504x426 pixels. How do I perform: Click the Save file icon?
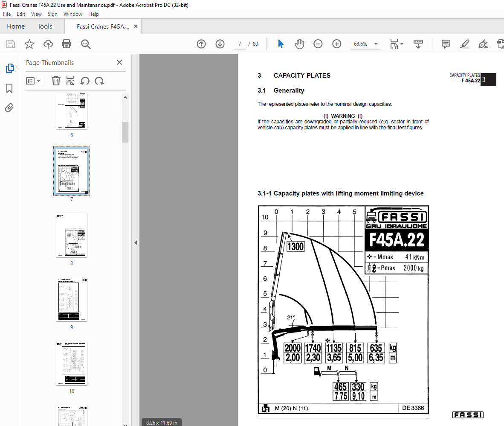coord(11,44)
